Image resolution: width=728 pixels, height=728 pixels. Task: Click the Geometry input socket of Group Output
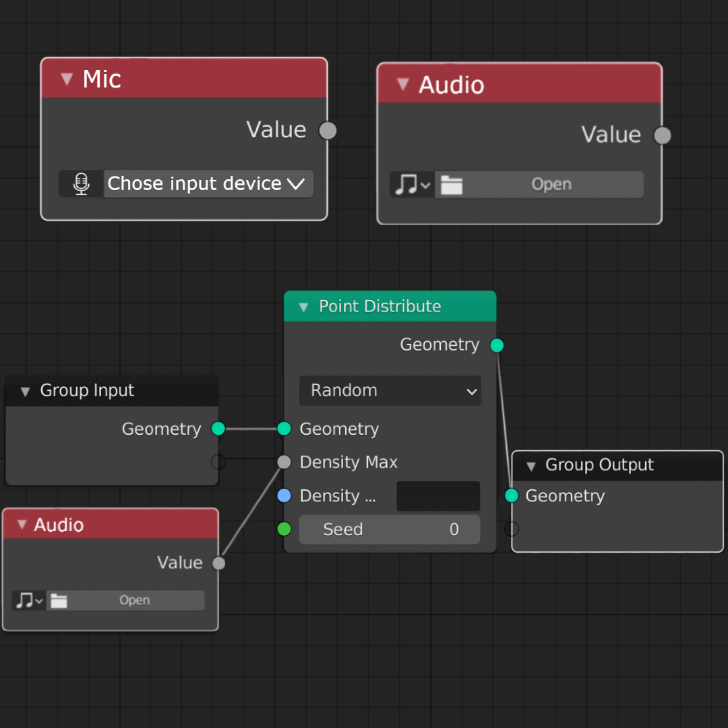[511, 495]
